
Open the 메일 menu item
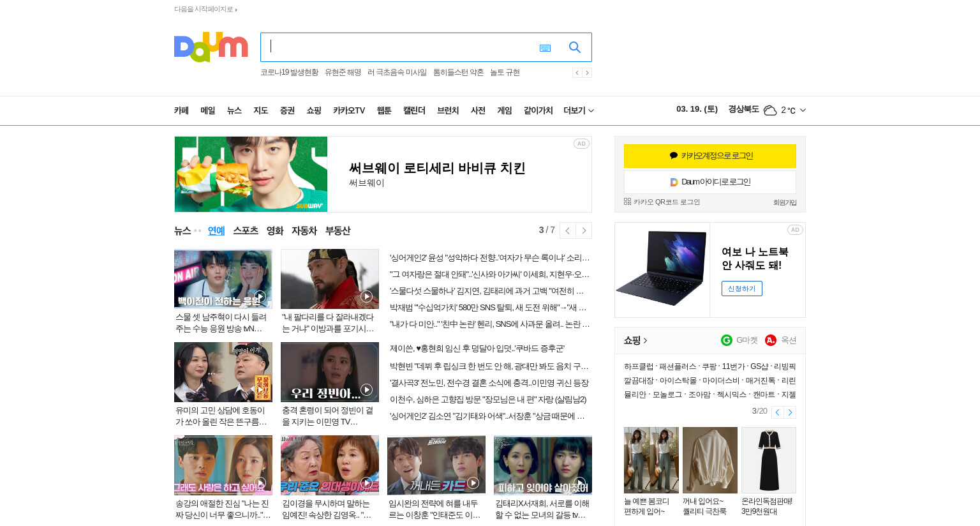(208, 110)
